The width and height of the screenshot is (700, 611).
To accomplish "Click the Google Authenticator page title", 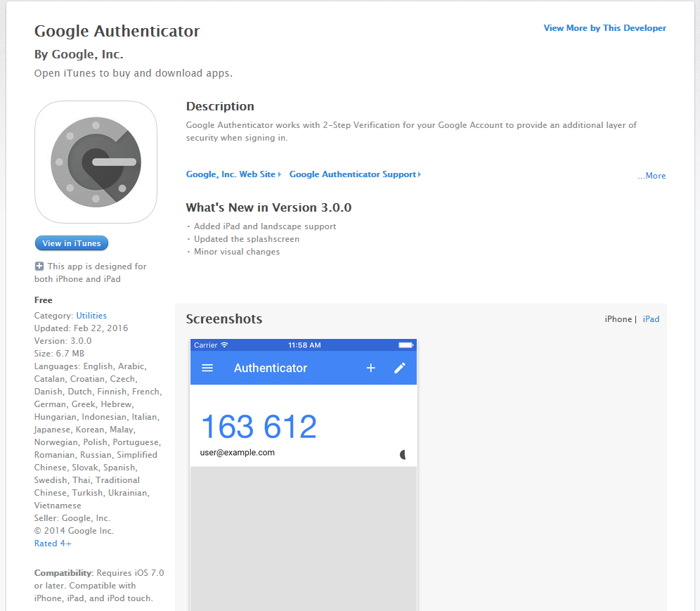I will click(117, 31).
